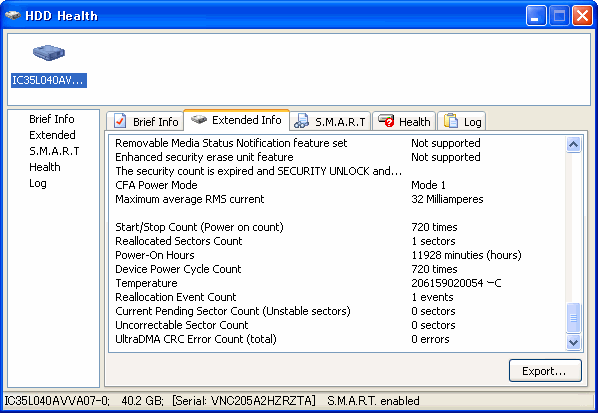Click the vertical scrollbar thumb

point(573,317)
